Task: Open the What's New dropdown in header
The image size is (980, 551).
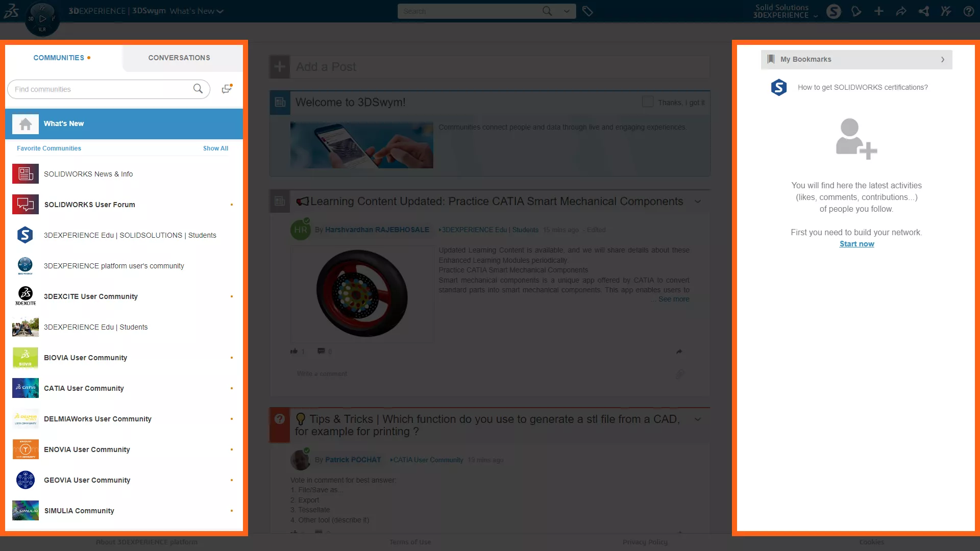Action: (x=197, y=11)
